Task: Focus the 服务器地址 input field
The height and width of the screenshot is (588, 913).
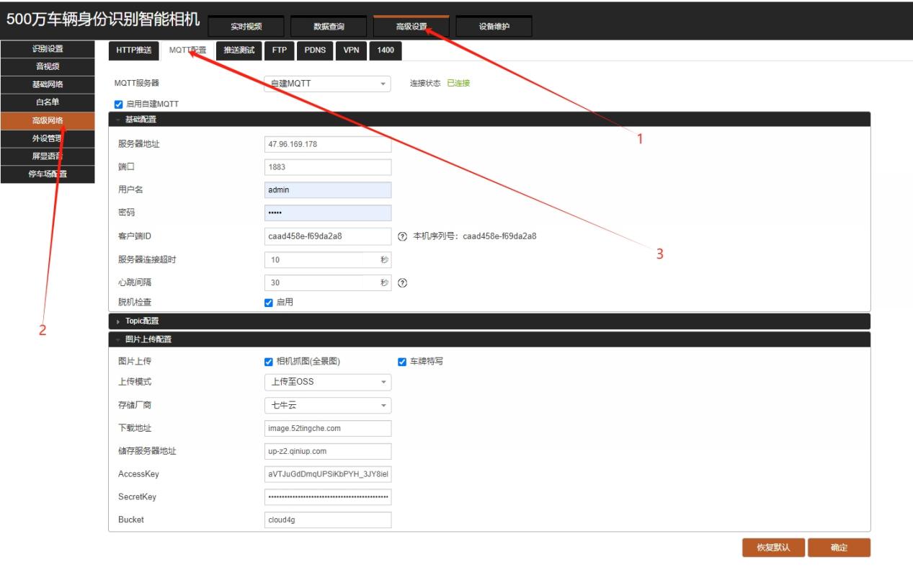Action: coord(328,144)
